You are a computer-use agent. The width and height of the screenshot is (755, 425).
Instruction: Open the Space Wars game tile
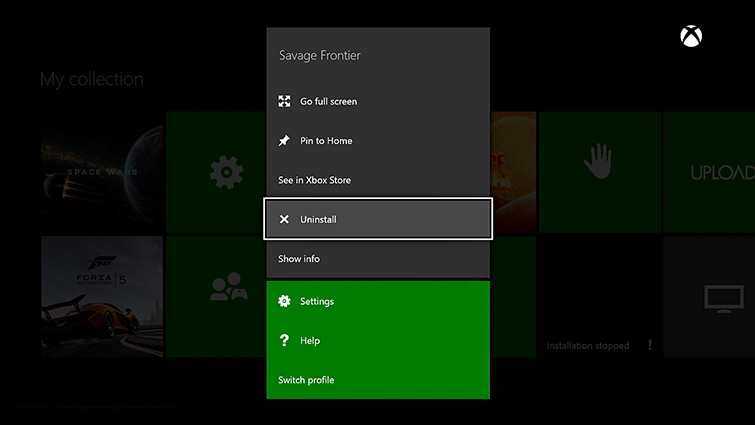click(102, 172)
